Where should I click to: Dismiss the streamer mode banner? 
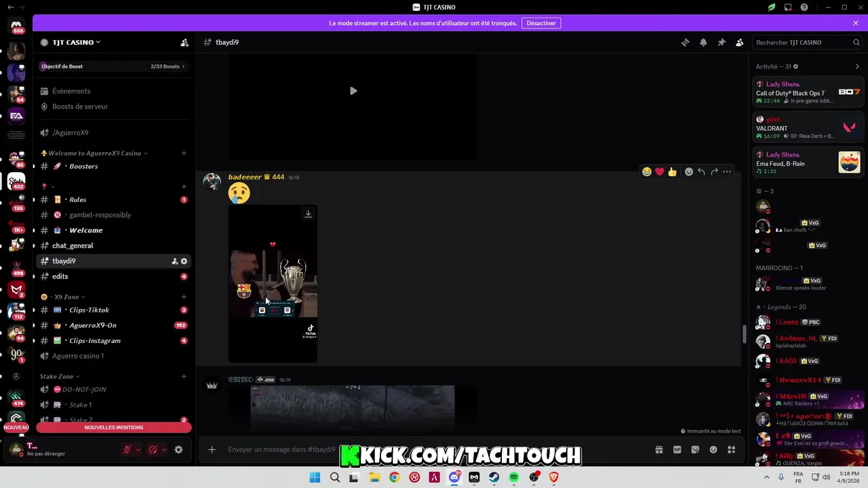856,23
